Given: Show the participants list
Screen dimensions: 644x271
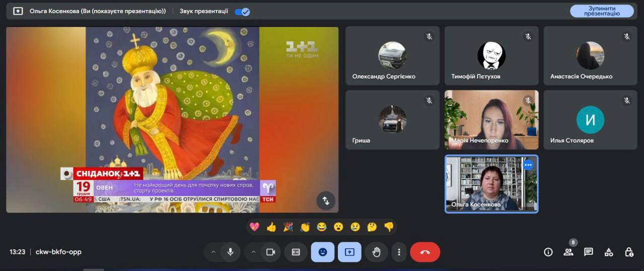Looking at the screenshot, I should [568, 252].
